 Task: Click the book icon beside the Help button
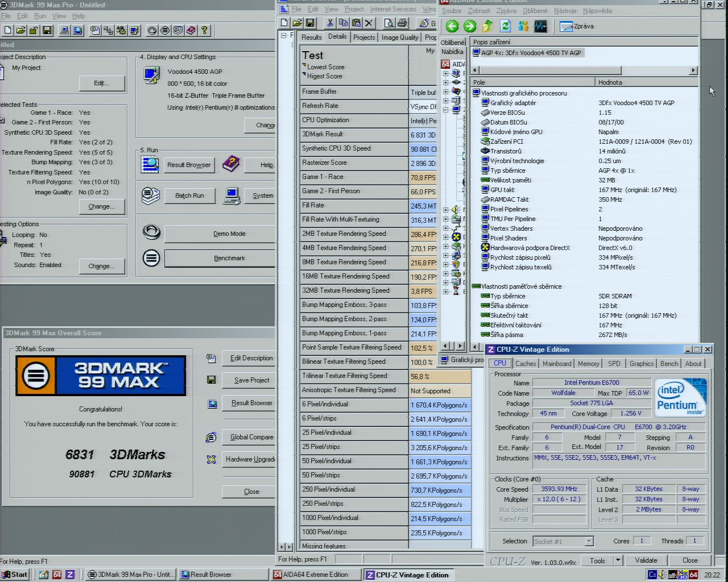click(x=231, y=164)
